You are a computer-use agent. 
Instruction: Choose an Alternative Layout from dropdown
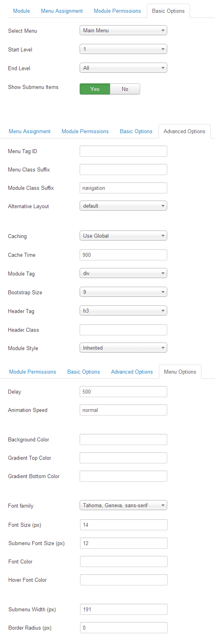pos(123,206)
